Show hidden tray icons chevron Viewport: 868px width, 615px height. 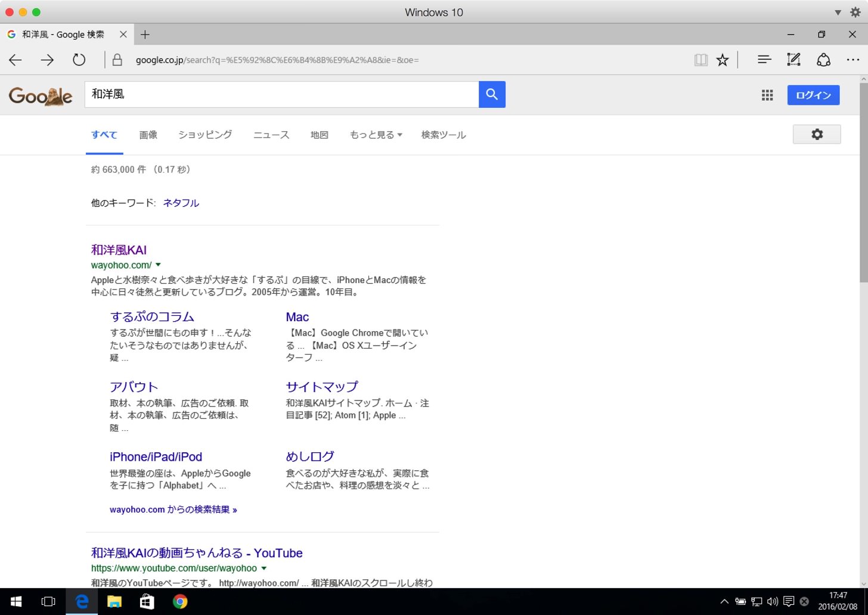(724, 601)
